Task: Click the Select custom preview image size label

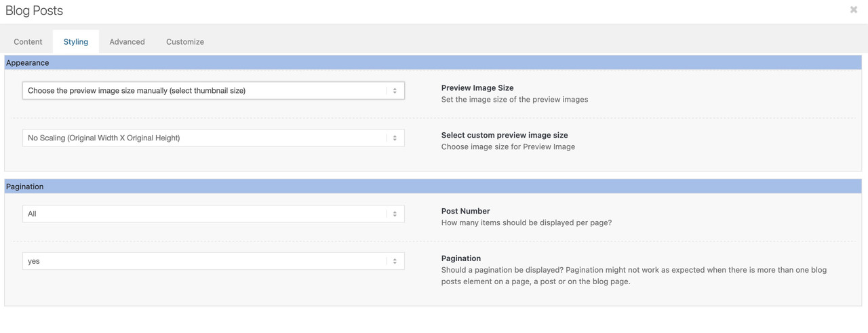Action: coord(505,135)
